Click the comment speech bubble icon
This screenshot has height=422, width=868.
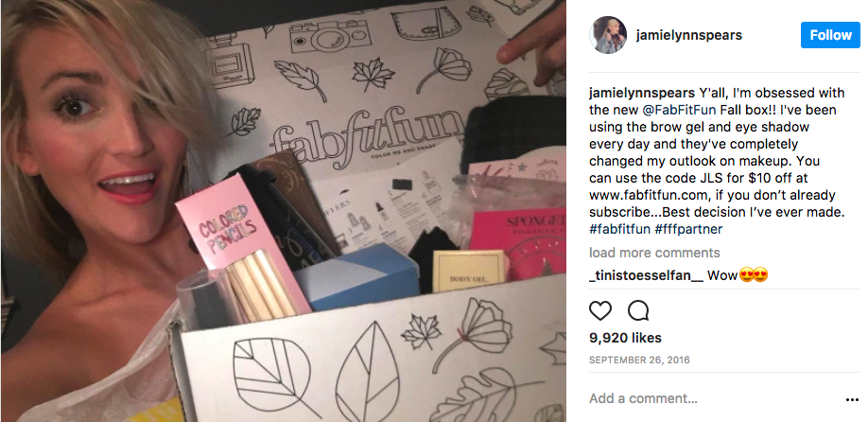point(638,311)
